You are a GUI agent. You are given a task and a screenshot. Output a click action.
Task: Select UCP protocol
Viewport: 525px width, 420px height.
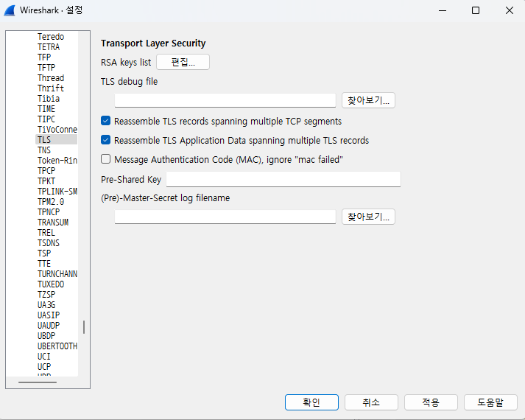(x=44, y=367)
